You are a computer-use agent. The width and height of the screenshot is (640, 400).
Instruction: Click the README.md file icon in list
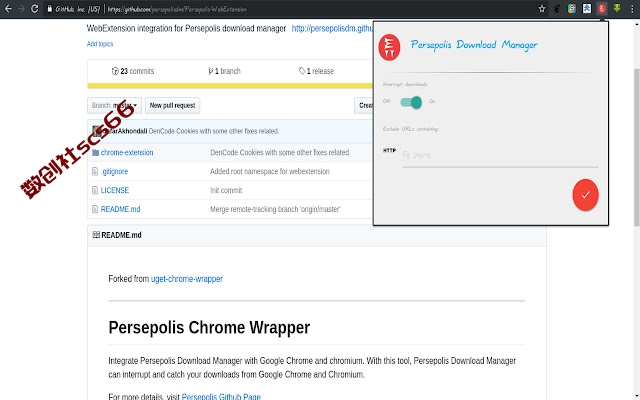click(x=95, y=209)
